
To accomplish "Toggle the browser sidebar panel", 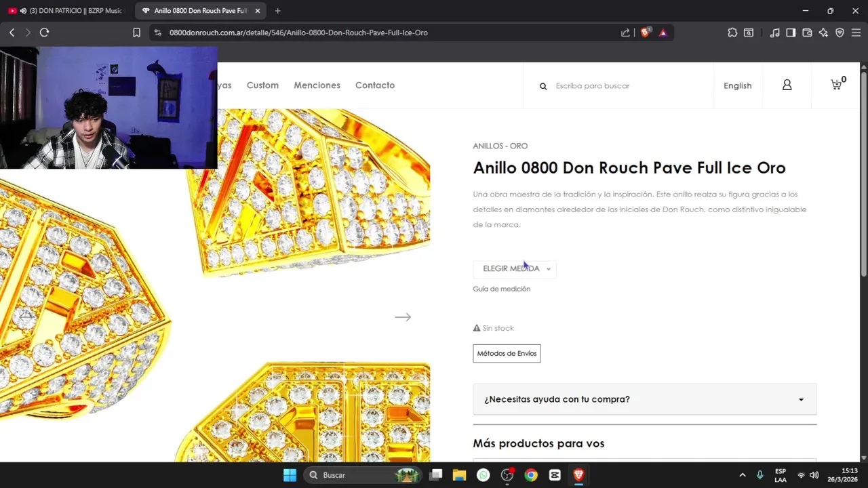I will point(791,33).
